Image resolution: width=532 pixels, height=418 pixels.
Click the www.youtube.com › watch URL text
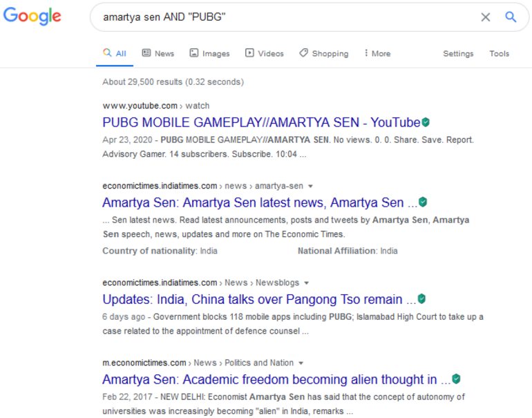pos(155,106)
